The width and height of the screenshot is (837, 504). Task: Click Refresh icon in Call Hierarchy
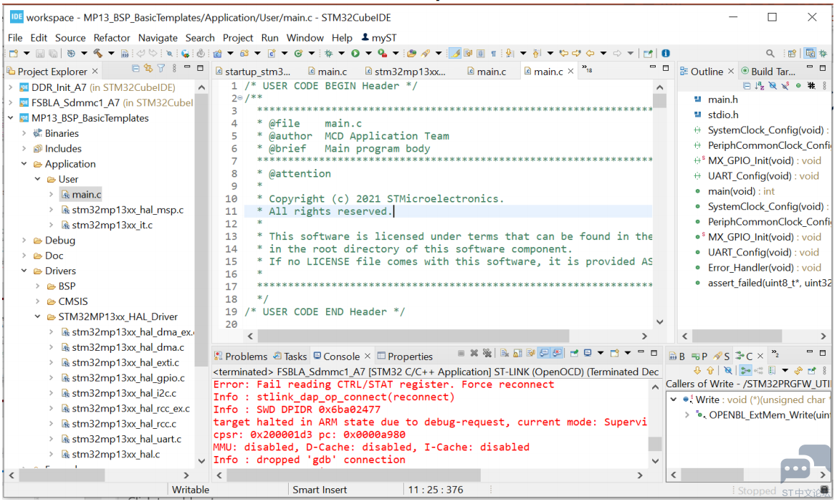(798, 370)
